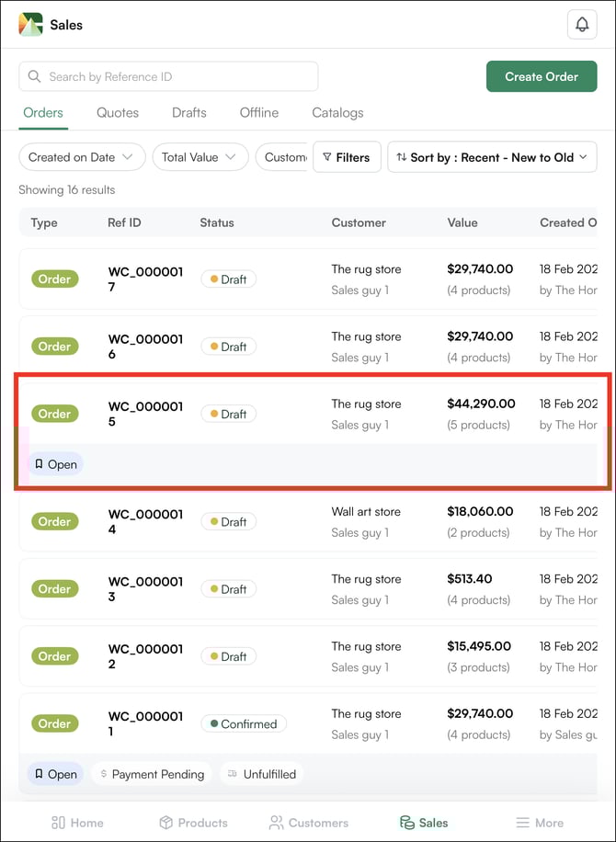Click the Payment Pending tag on WC_0000011
616x842 pixels.
(x=152, y=774)
